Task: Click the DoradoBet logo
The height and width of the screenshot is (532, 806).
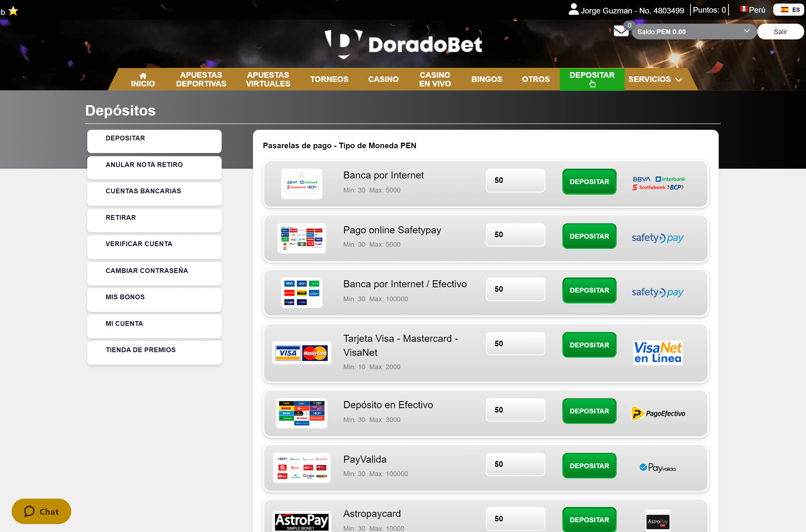Action: [x=402, y=43]
